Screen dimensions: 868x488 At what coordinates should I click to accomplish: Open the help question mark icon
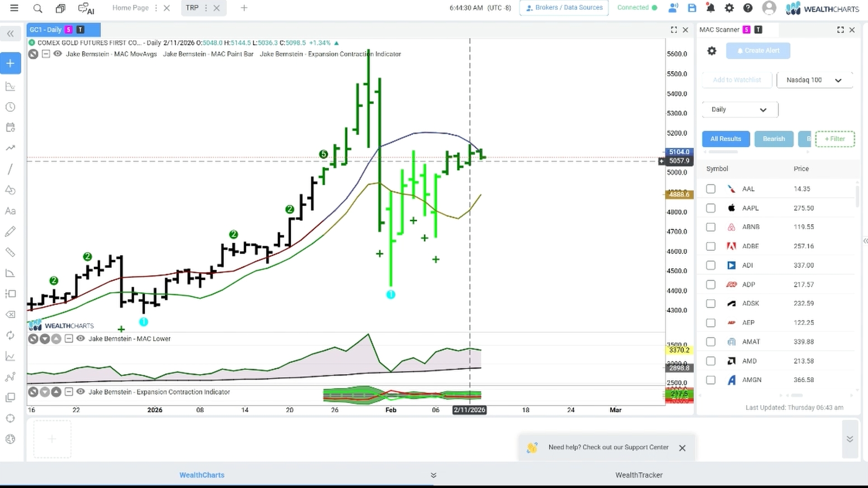pyautogui.click(x=748, y=8)
